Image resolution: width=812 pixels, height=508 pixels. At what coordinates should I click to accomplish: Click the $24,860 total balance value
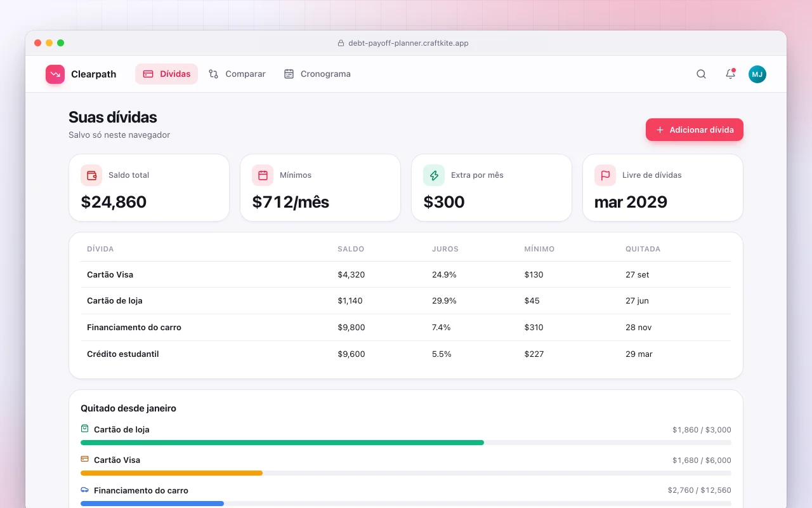point(114,202)
